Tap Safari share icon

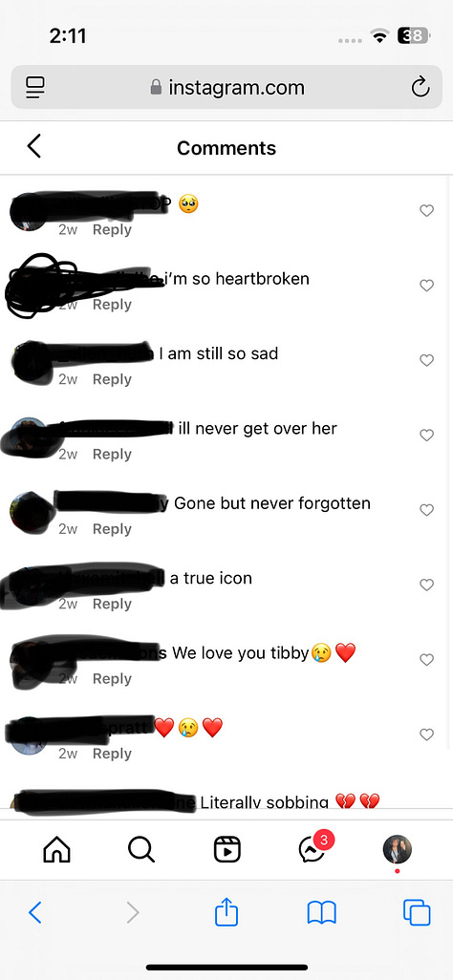[x=226, y=912]
